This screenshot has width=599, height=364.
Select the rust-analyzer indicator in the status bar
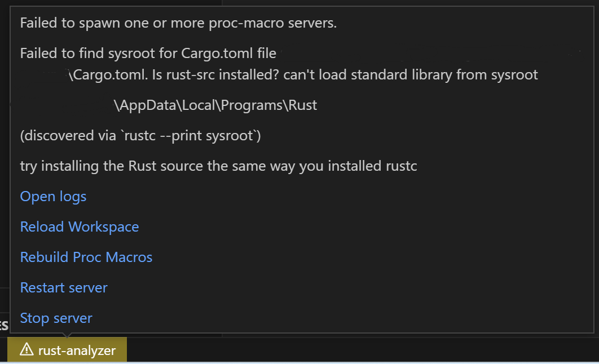click(x=67, y=349)
